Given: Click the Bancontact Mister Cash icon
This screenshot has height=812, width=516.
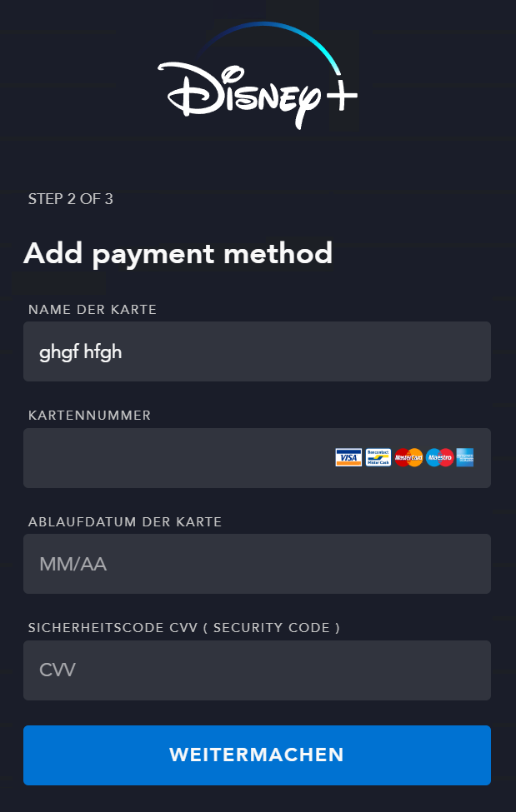Looking at the screenshot, I should pos(378,457).
